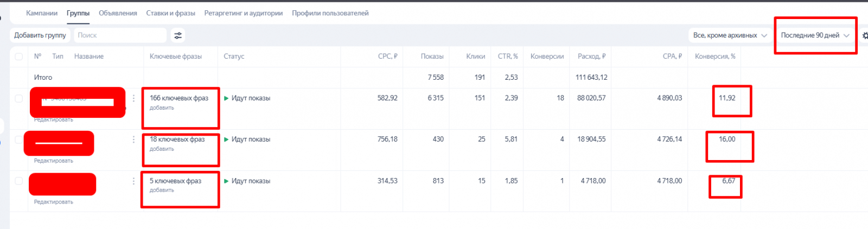Focus the Поиск search field
Viewport: 868px width, 229px height.
(x=119, y=35)
